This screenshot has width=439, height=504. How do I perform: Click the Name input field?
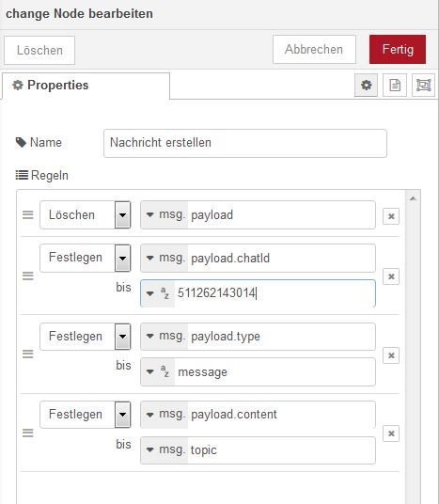245,143
